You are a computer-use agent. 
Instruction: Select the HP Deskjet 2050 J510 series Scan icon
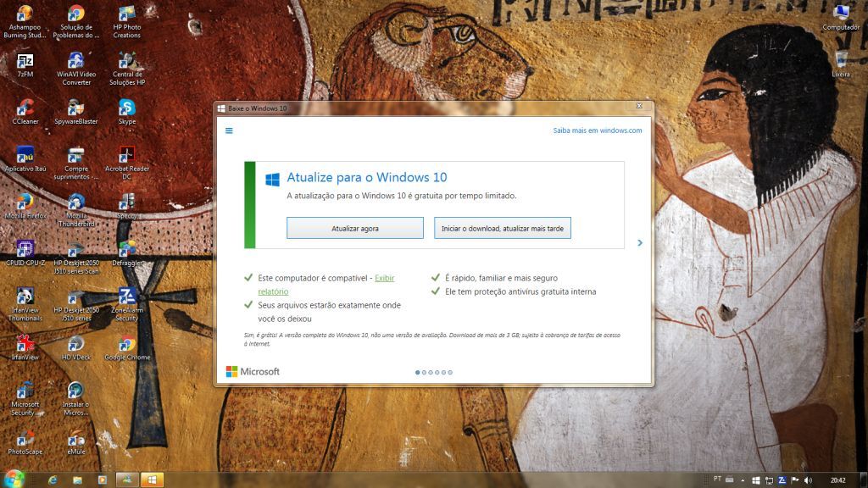point(76,258)
